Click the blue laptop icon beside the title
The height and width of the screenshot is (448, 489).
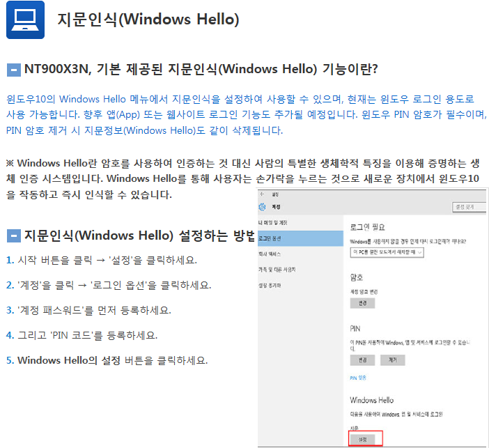point(25,20)
